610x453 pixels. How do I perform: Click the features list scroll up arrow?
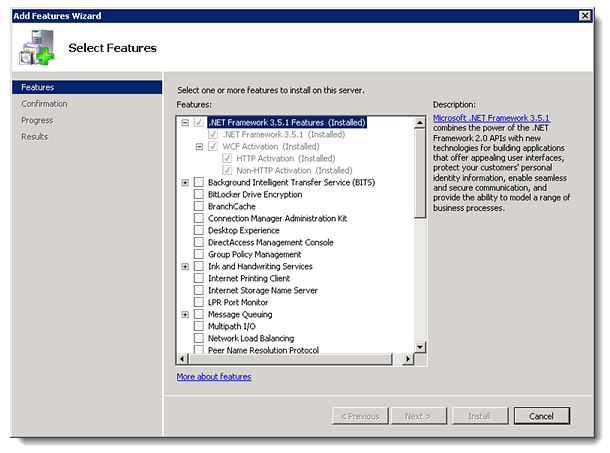420,123
